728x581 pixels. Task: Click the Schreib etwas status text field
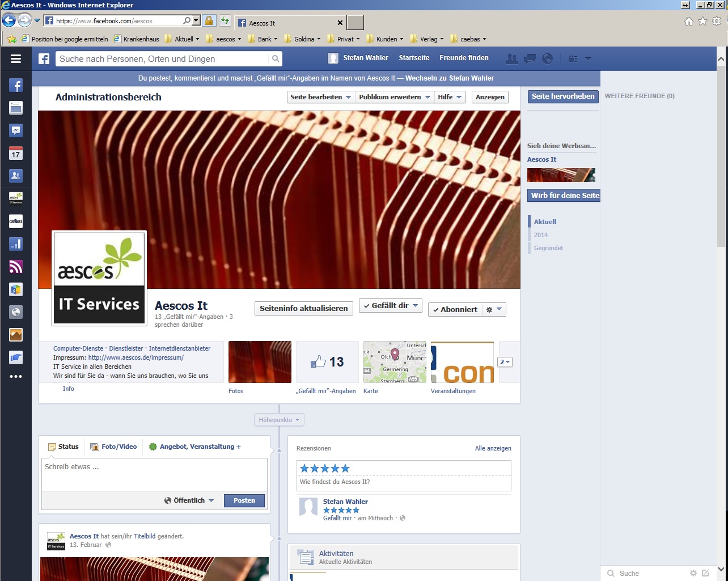tap(154, 474)
